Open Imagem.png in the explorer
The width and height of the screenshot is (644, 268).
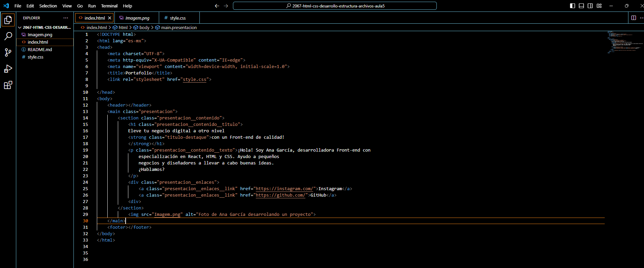tap(45, 35)
